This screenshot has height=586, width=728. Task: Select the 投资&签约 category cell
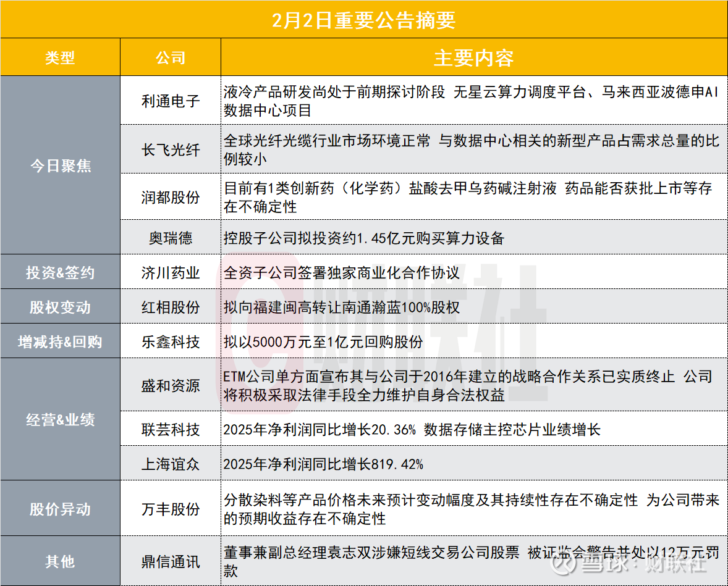(61, 272)
